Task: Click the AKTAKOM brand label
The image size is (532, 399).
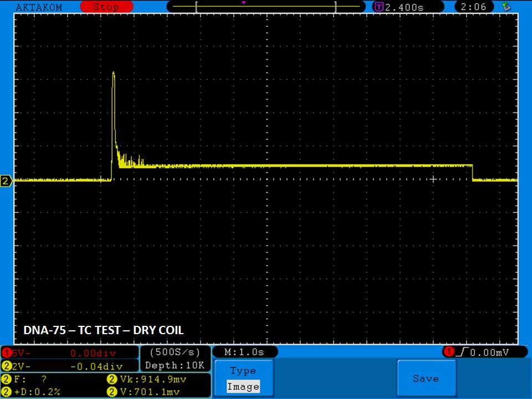Action: [39, 7]
